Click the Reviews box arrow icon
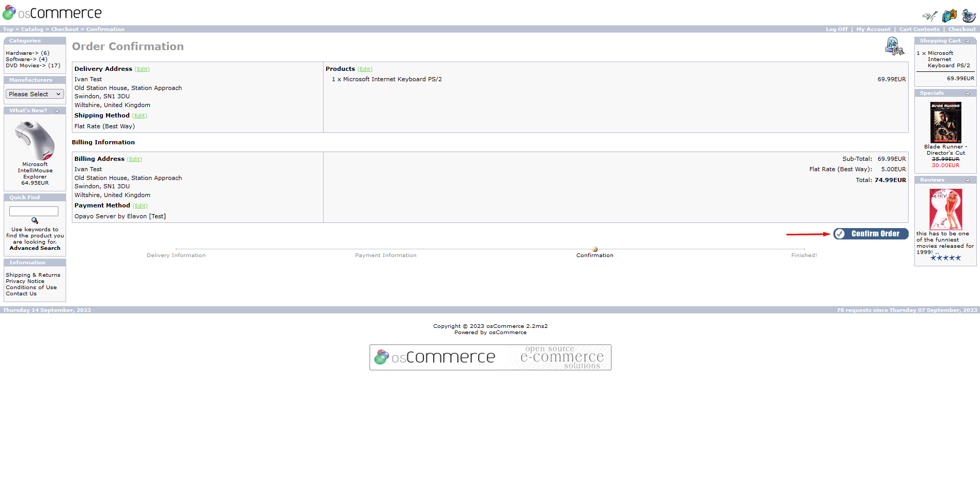This screenshot has height=481, width=980. [x=968, y=181]
